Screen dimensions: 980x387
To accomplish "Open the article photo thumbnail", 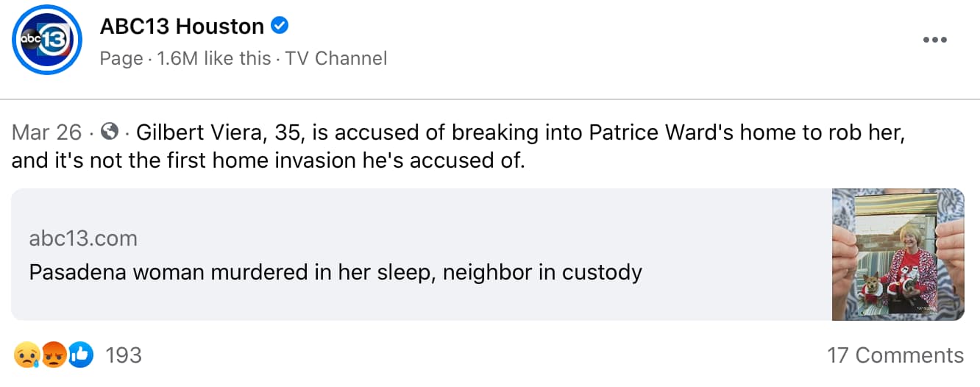I will [x=898, y=255].
